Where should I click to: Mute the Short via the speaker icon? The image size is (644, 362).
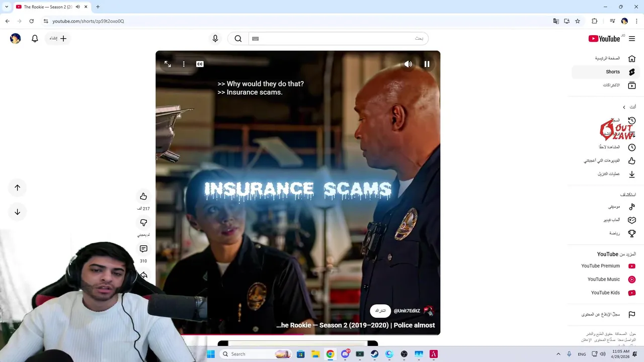(x=408, y=64)
